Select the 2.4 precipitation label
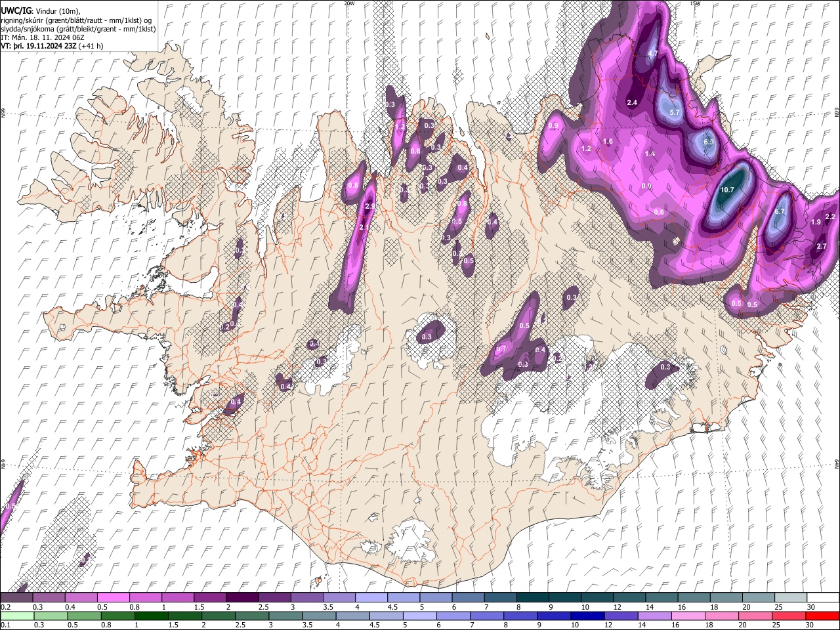The width and height of the screenshot is (840, 630). 632,102
